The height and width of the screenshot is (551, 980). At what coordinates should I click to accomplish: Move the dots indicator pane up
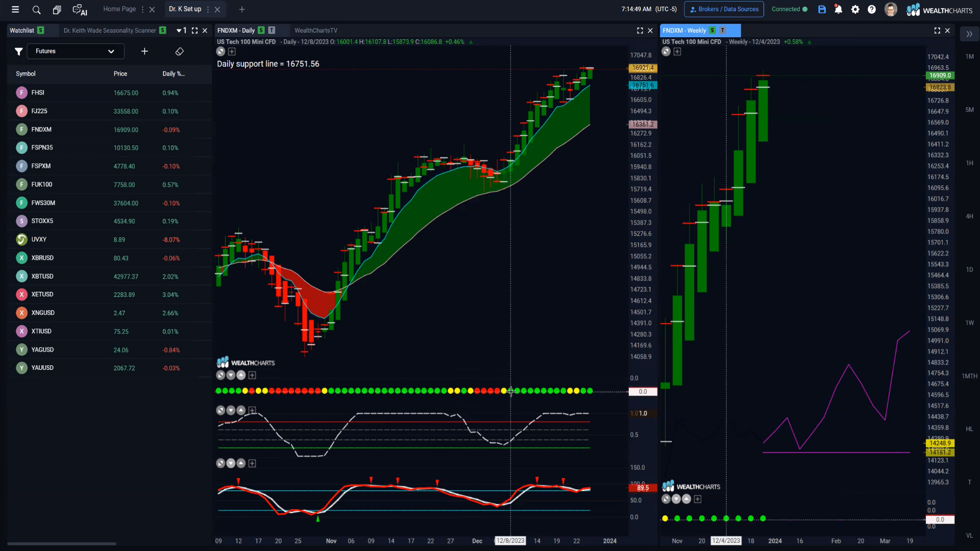(241, 375)
